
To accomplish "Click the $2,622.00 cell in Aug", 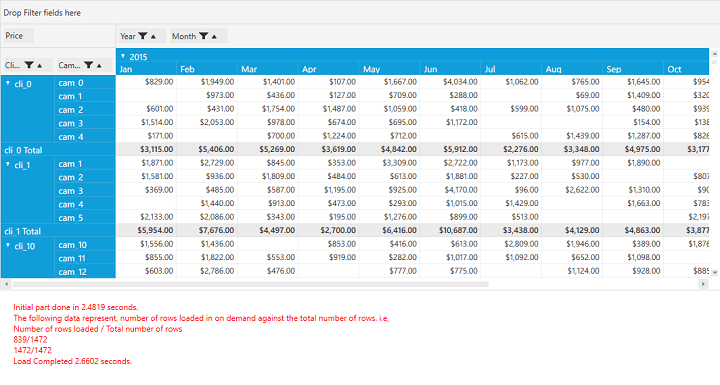I will (x=572, y=190).
